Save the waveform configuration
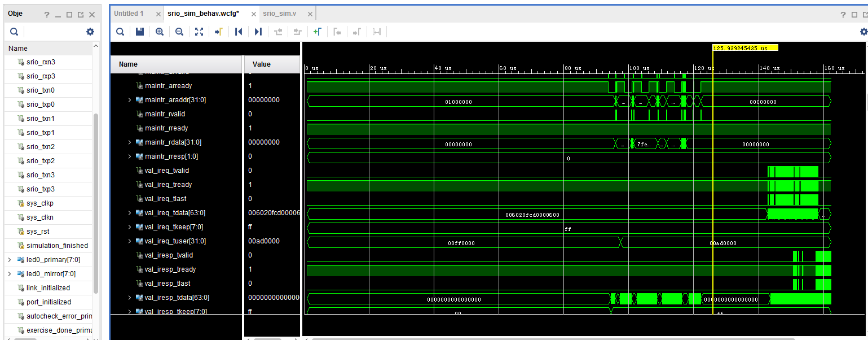The height and width of the screenshot is (340, 868). pos(139,32)
